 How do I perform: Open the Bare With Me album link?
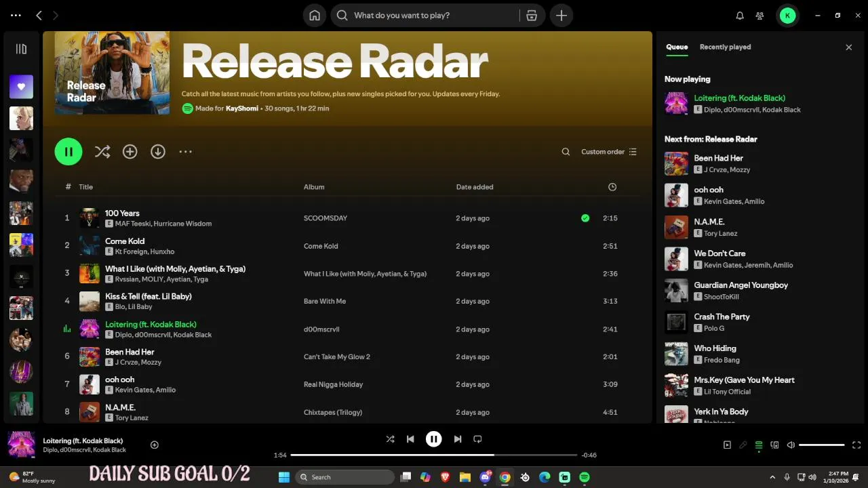click(x=325, y=302)
